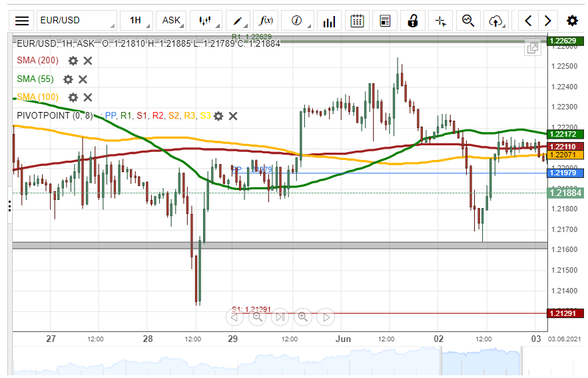Expand the 1H timeframe selector
This screenshot has width=588, height=378.
point(138,21)
